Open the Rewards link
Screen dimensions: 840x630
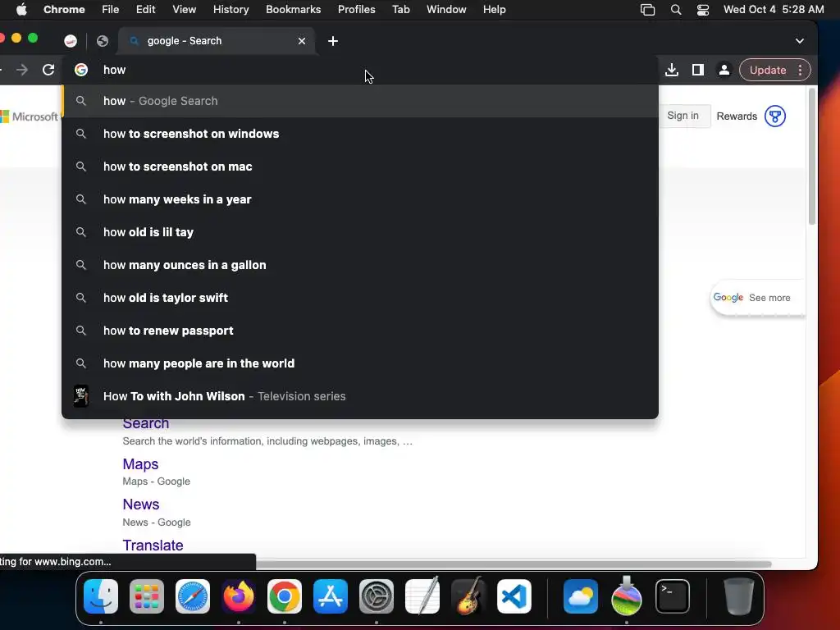click(x=737, y=116)
